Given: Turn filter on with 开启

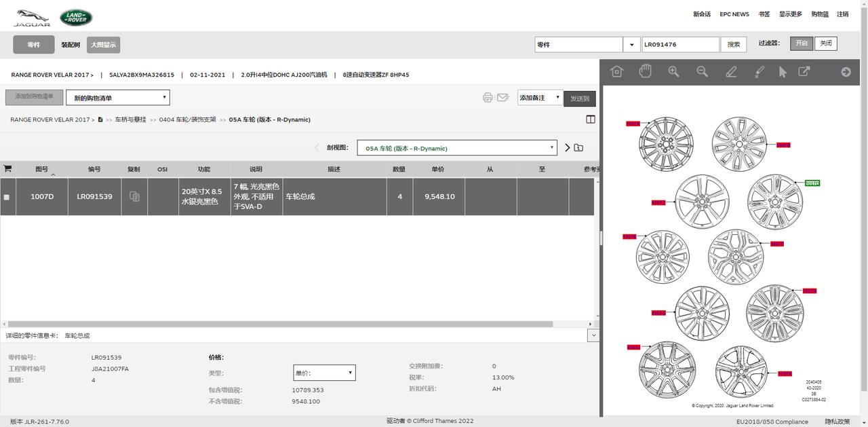Looking at the screenshot, I should (x=802, y=43).
